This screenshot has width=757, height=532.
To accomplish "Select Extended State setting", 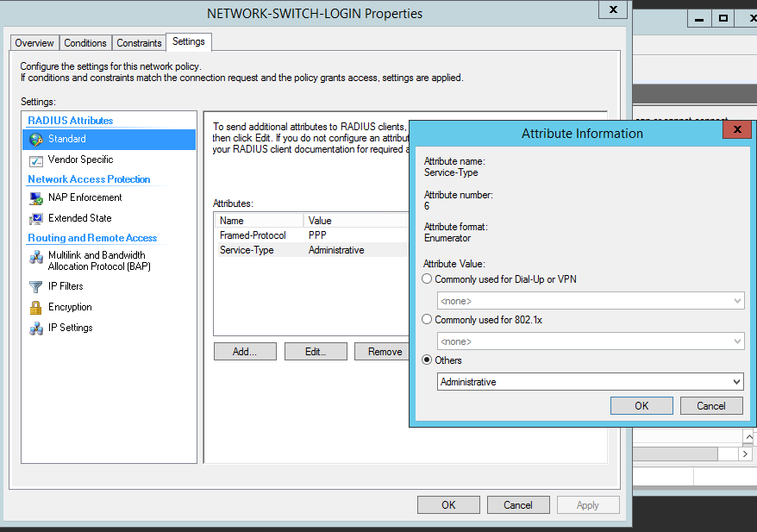I will (109, 218).
